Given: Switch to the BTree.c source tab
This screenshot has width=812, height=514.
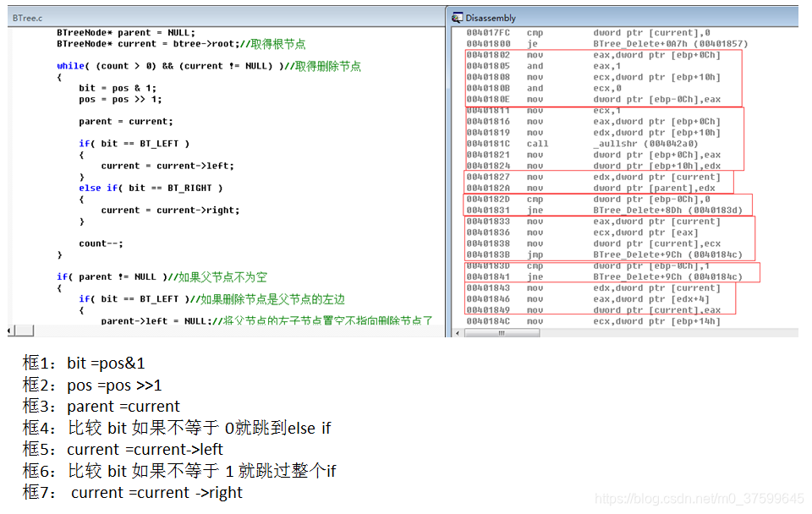Looking at the screenshot, I should pyautogui.click(x=27, y=18).
